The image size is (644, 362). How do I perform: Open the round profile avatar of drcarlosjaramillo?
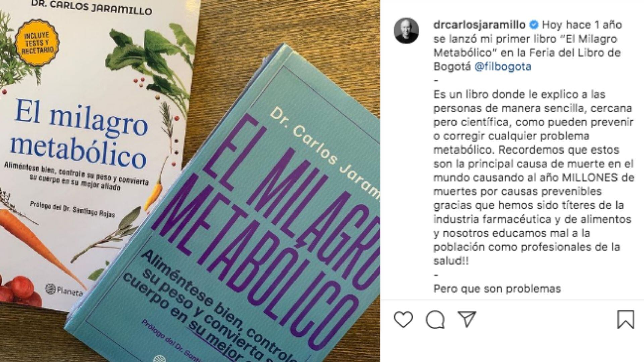click(406, 31)
